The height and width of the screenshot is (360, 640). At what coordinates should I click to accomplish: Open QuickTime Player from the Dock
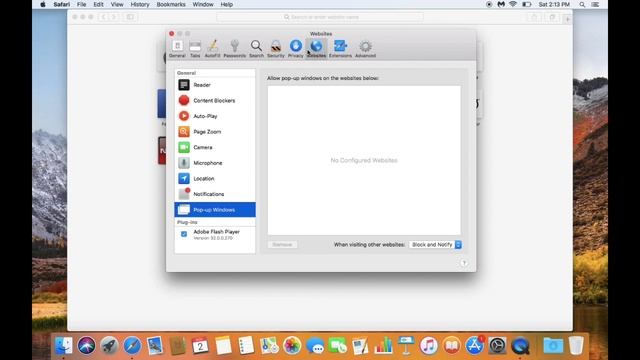point(520,346)
